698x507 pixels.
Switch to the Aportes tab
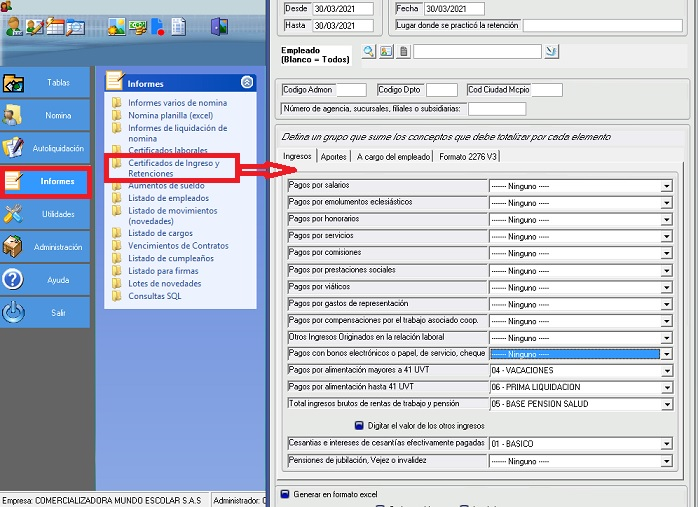333,156
